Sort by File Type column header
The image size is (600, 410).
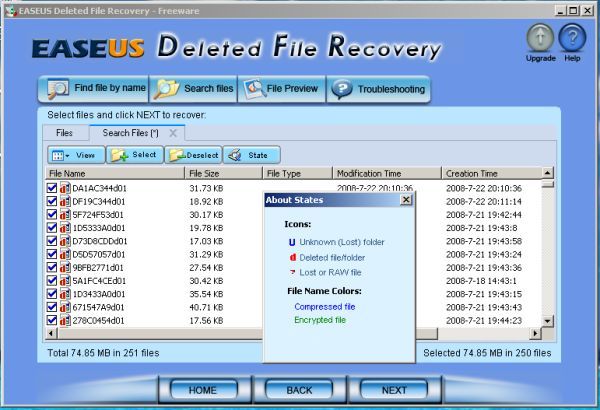click(298, 173)
